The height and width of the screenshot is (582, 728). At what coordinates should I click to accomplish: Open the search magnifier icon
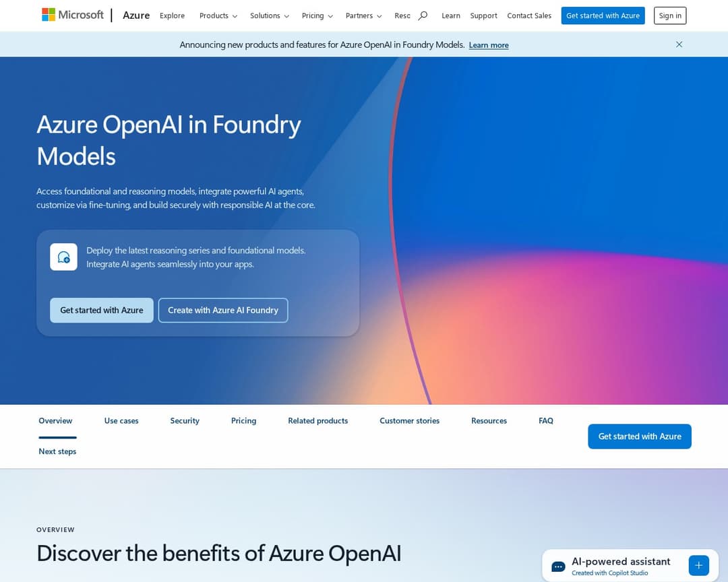coord(423,15)
